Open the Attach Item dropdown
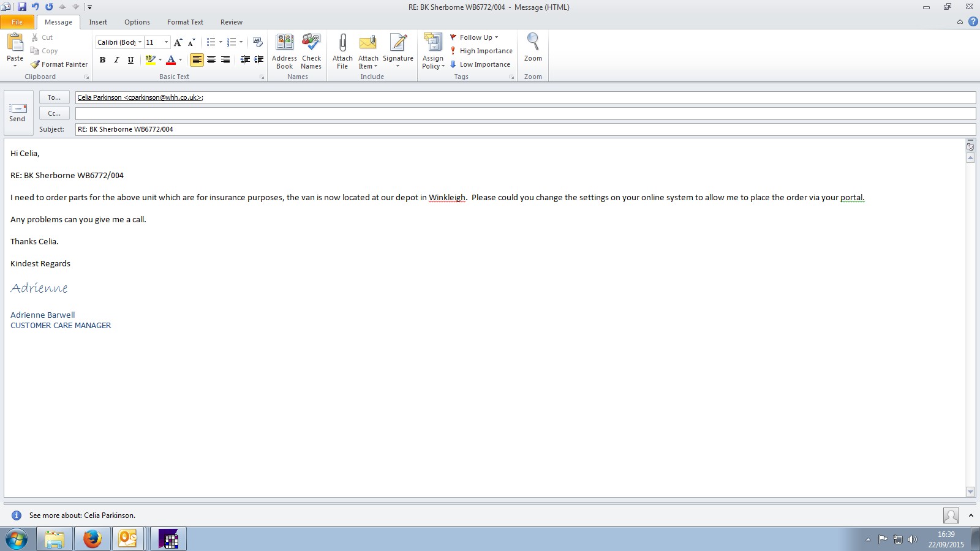Screen dimensions: 980x551 (x=368, y=51)
